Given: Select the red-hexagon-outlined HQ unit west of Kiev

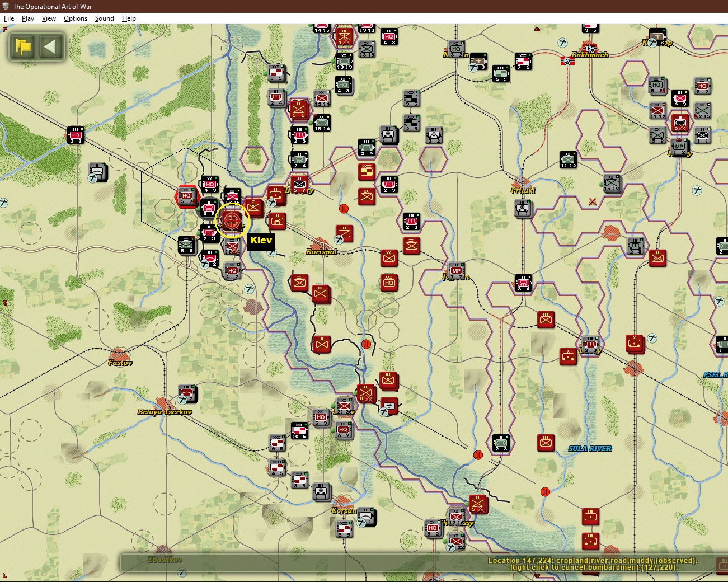Looking at the screenshot, I should tap(186, 196).
